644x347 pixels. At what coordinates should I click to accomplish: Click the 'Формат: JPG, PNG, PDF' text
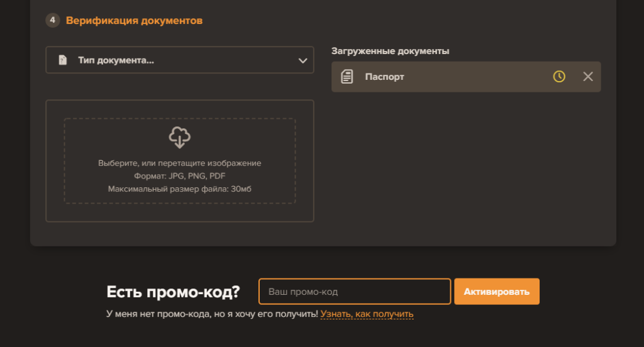pos(179,176)
